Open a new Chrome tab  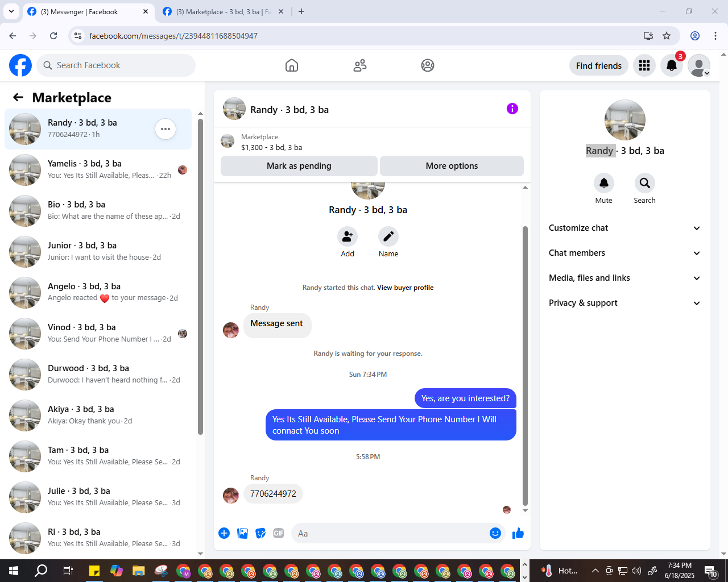click(301, 11)
